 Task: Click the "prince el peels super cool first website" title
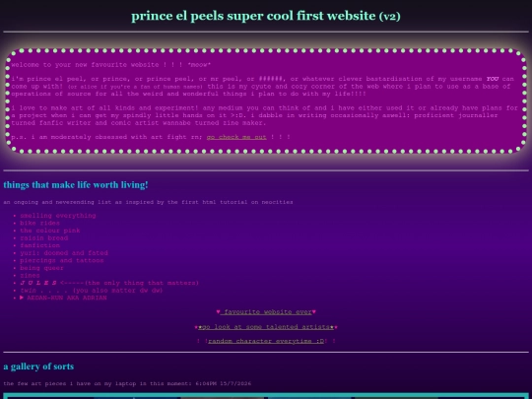(x=266, y=16)
